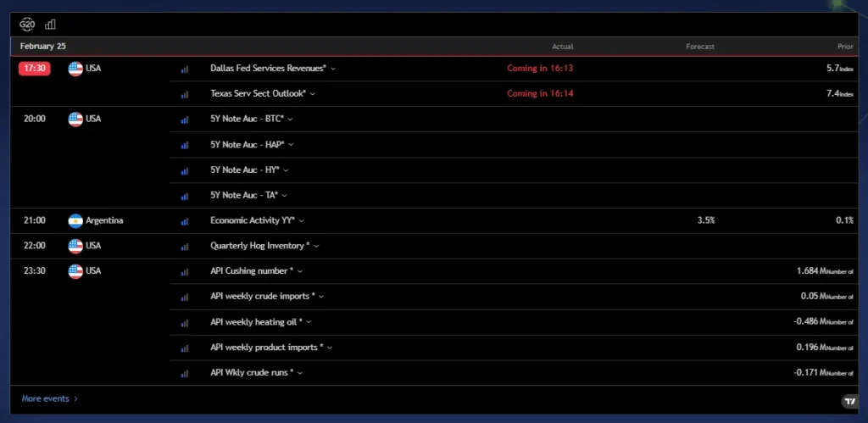Click the Argentina flag icon
Viewport: 868px width, 423px height.
point(75,220)
